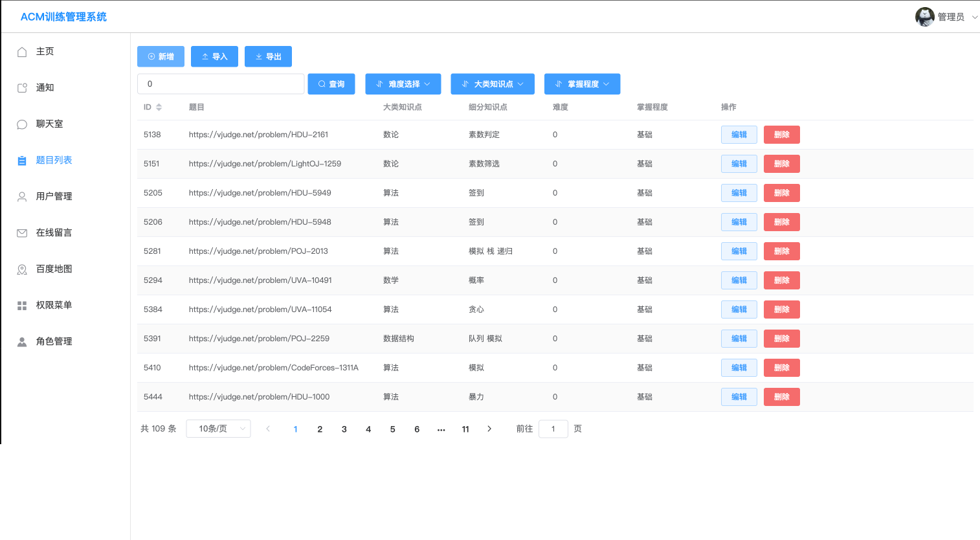
Task: Change the 10条/页 page size selector
Action: pos(218,428)
